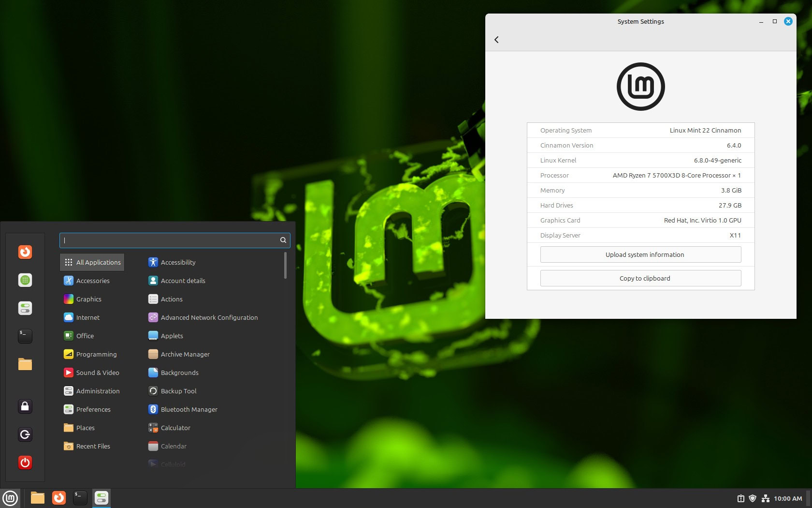
Task: Maximize the System Settings window
Action: pyautogui.click(x=775, y=21)
